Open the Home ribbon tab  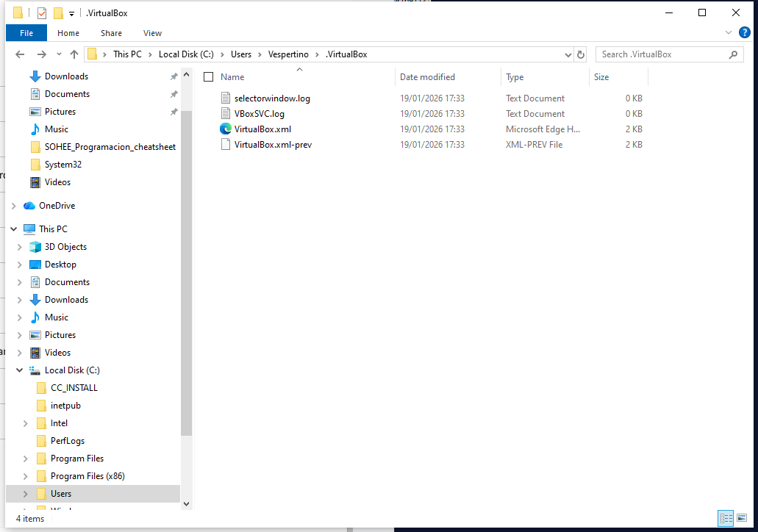[68, 33]
